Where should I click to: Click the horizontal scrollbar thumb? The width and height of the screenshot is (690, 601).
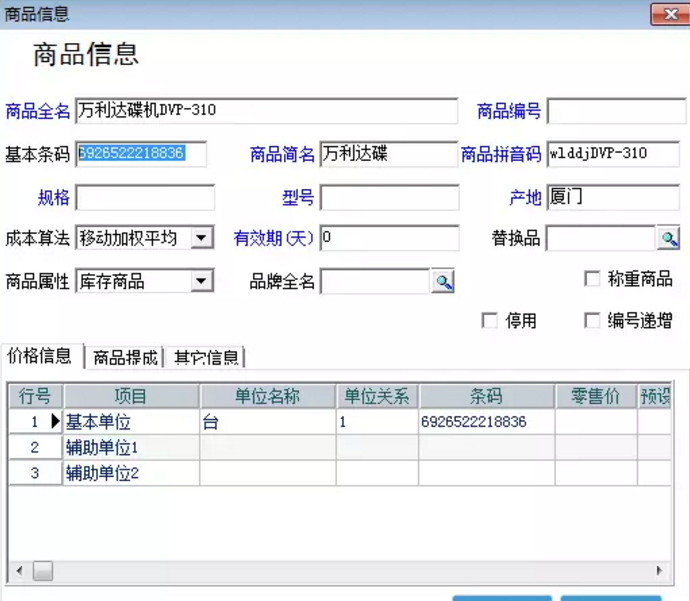pos(43,571)
